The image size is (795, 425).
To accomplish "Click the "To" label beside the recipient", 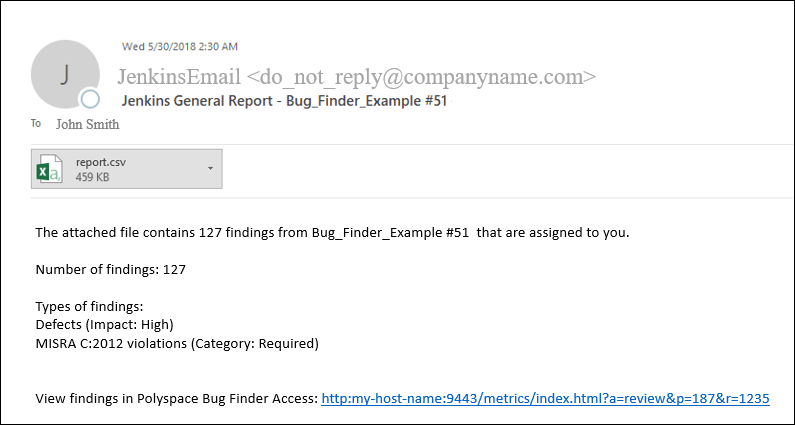I will (x=36, y=124).
